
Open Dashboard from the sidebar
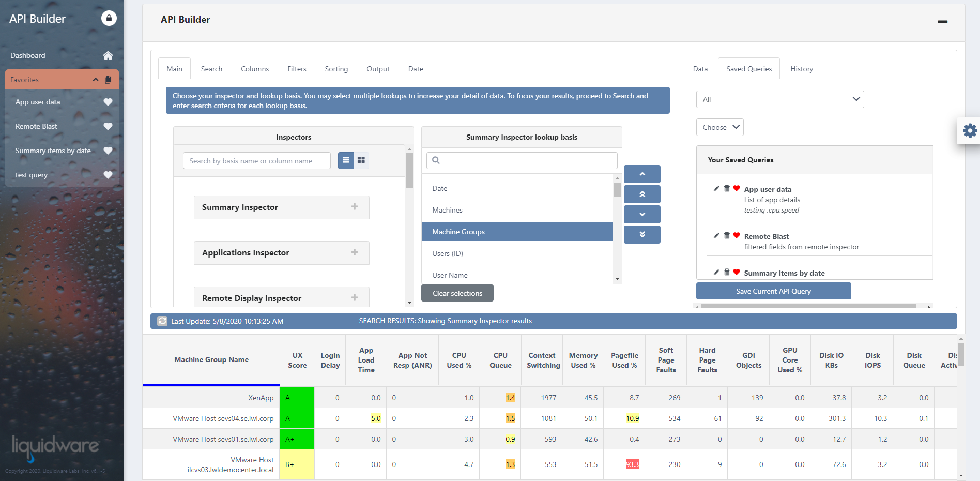click(x=28, y=55)
